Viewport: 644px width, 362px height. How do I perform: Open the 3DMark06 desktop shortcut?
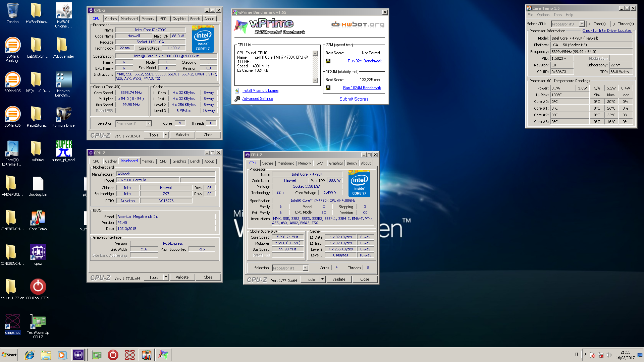click(x=12, y=117)
